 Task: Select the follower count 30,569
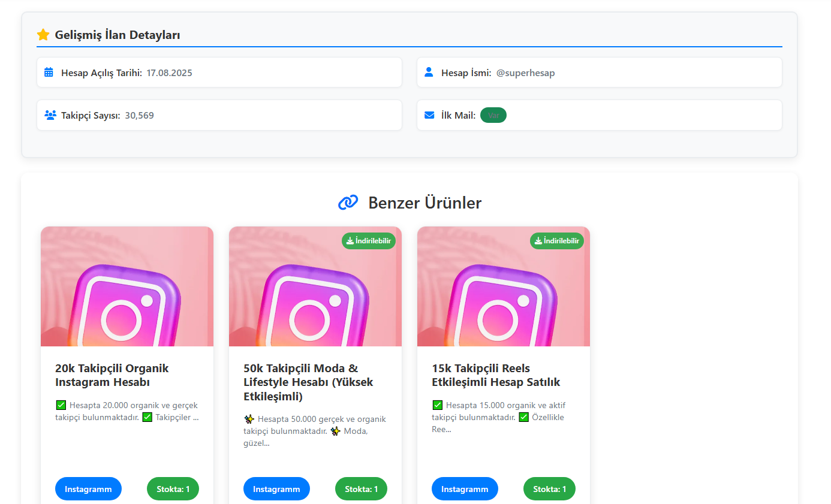point(140,115)
